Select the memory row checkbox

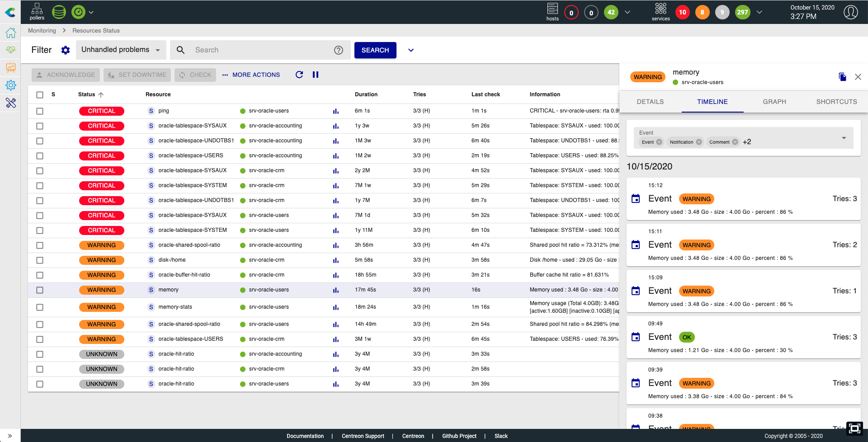(x=40, y=290)
